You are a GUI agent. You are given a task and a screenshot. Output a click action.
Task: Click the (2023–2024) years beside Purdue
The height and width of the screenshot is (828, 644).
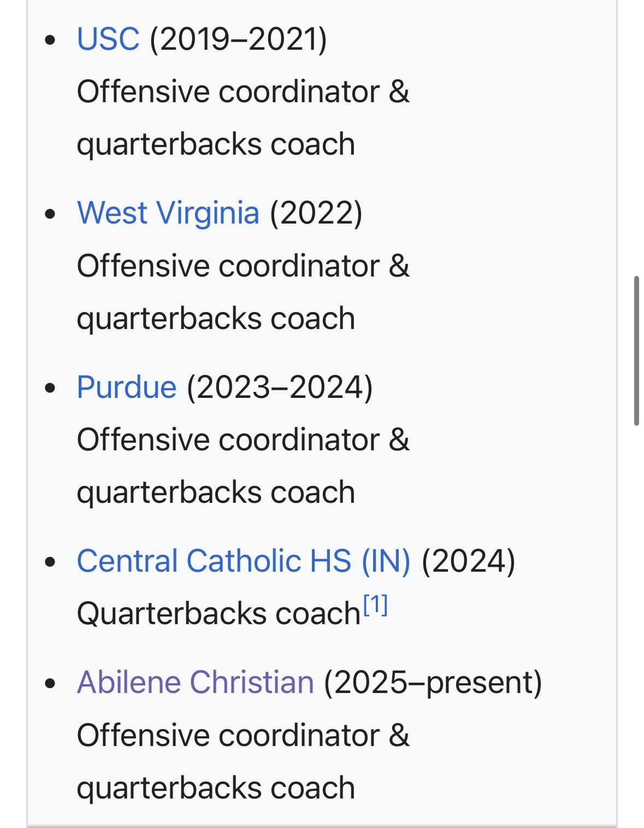click(280, 387)
